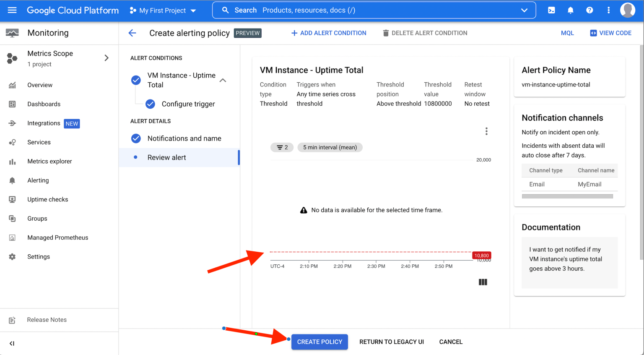644x355 pixels.
Task: Open Uptime checks in the sidebar
Action: (48, 199)
